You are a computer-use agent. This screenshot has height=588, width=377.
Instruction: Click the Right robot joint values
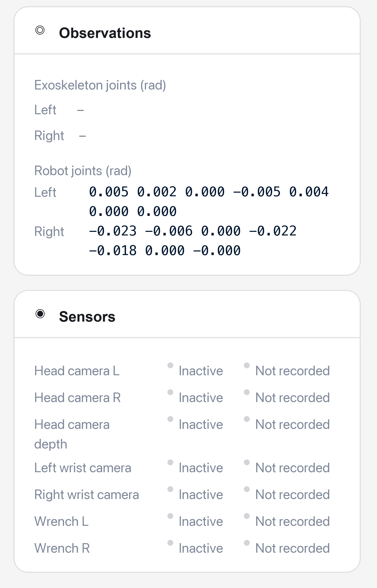(193, 241)
